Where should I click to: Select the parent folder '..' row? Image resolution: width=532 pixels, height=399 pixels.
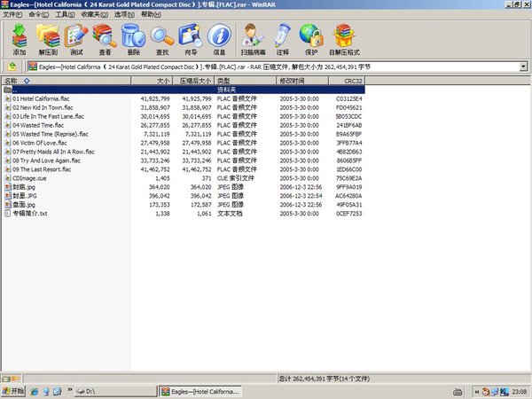[x=184, y=90]
